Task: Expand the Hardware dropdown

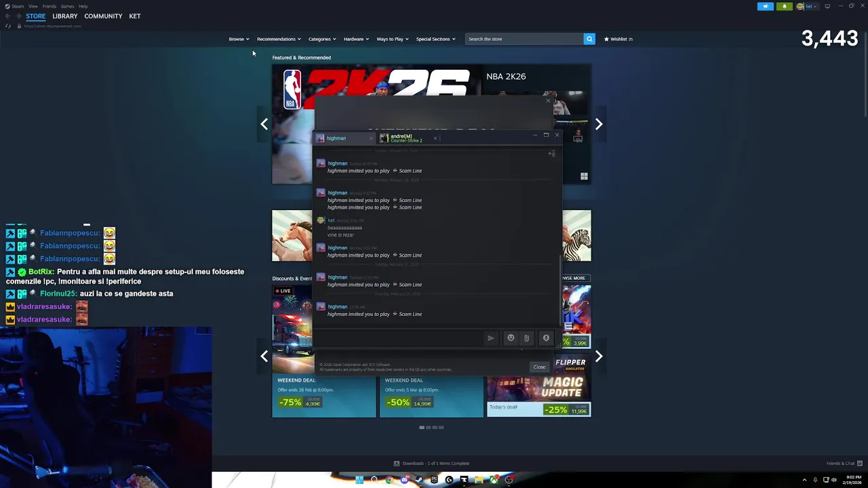Action: coord(356,39)
